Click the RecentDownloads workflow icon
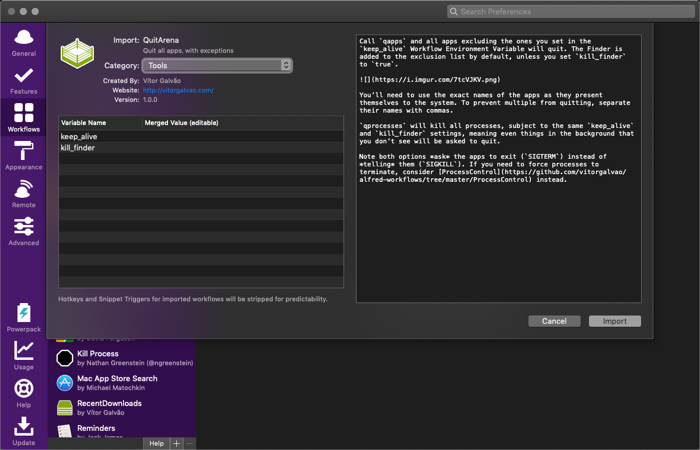The height and width of the screenshot is (450, 700). (x=65, y=408)
